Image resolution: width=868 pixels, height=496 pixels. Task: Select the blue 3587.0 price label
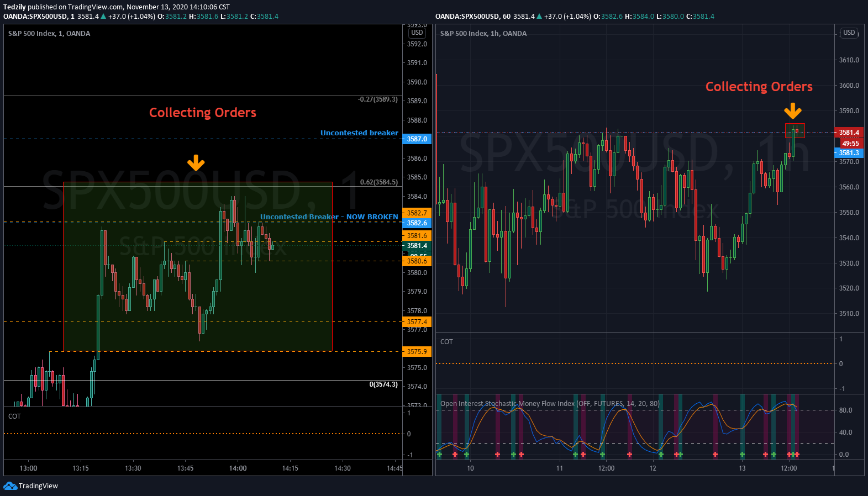(x=417, y=139)
